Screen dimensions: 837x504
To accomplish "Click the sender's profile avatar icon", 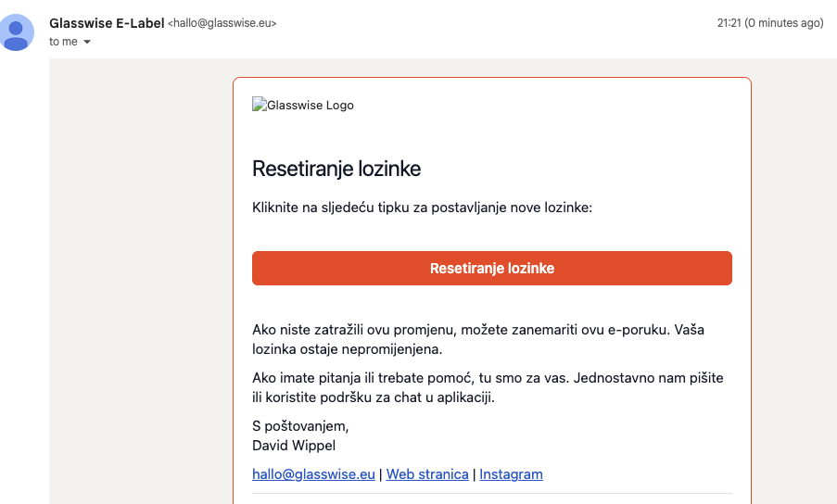I will (17, 32).
